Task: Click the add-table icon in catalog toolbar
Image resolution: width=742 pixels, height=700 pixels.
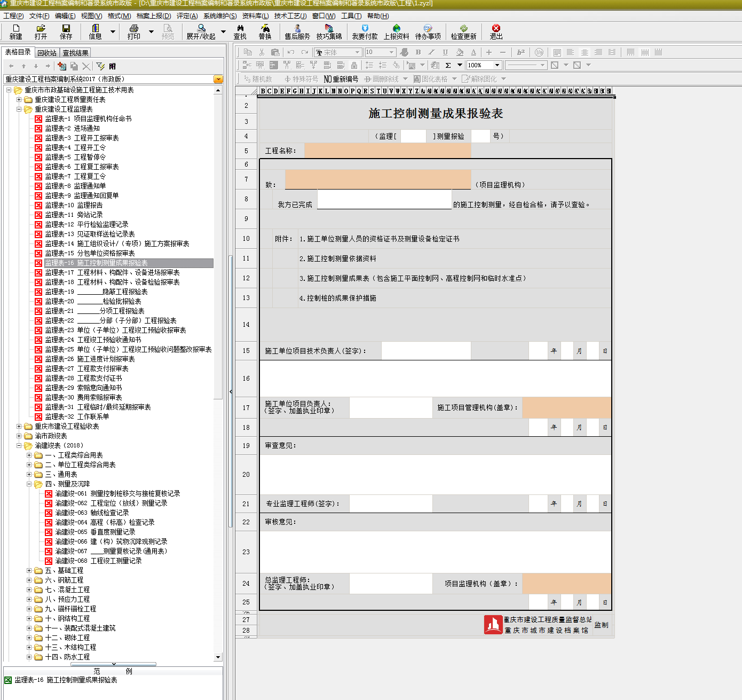Action: coord(62,66)
